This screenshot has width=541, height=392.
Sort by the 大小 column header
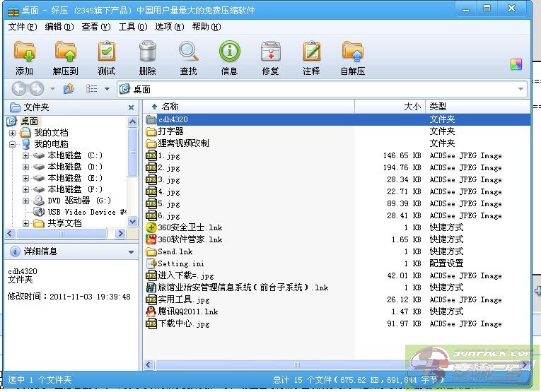pos(412,107)
